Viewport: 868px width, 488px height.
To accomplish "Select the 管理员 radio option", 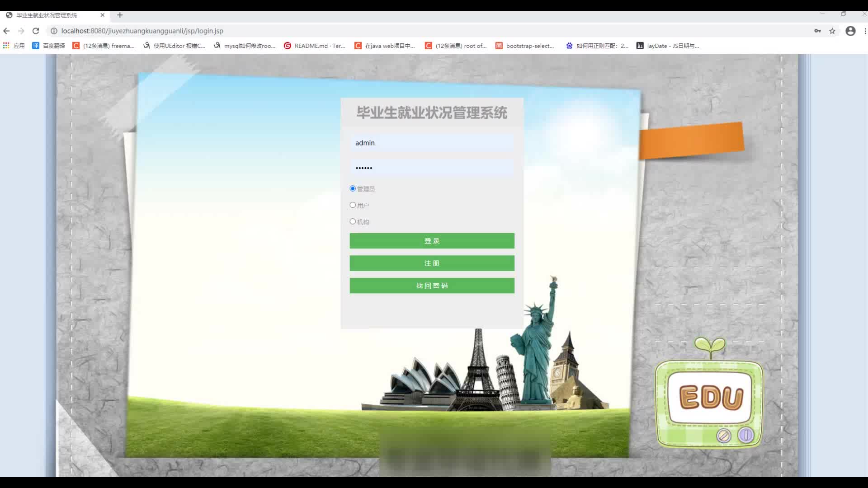I will coord(353,188).
